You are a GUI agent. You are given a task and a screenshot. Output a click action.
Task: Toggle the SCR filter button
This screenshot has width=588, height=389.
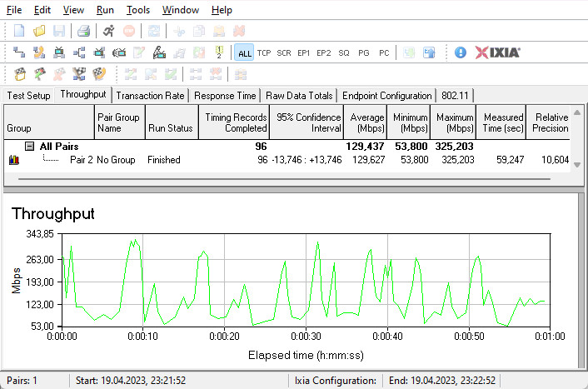point(284,52)
